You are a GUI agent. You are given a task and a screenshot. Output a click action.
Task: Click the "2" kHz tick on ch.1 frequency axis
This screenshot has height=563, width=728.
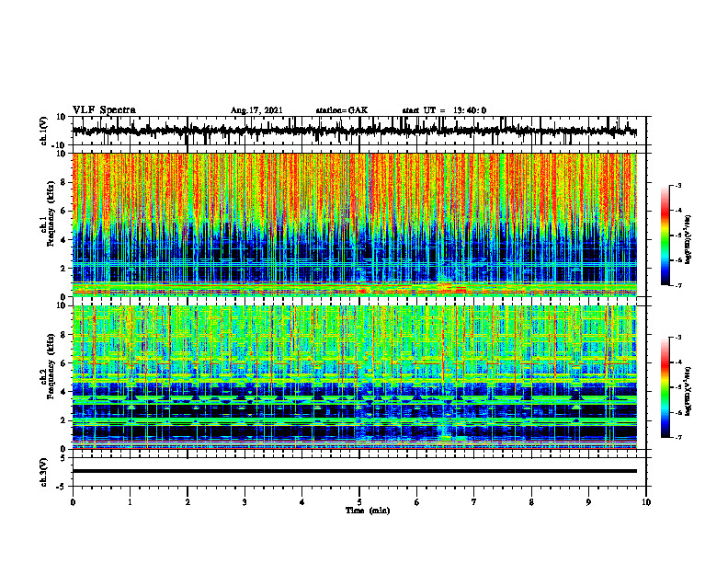[63, 269]
